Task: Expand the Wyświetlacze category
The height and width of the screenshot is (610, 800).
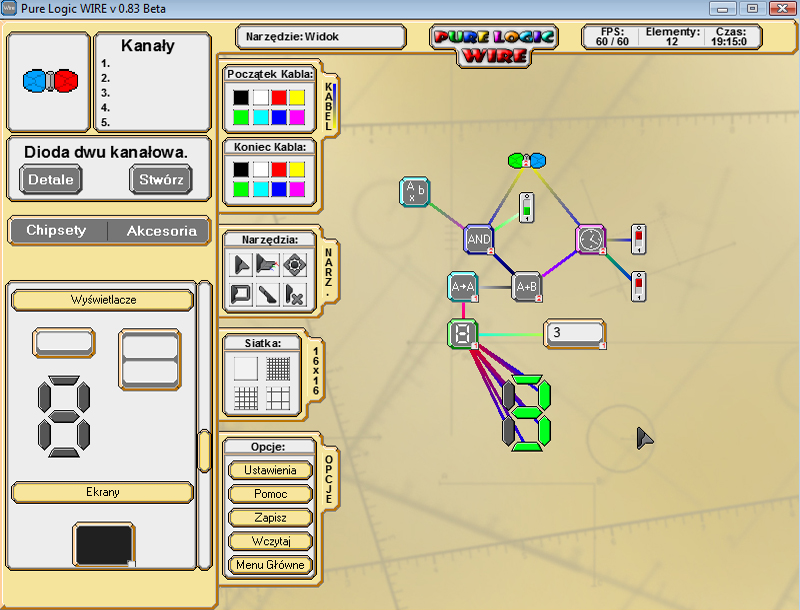Action: click(102, 300)
